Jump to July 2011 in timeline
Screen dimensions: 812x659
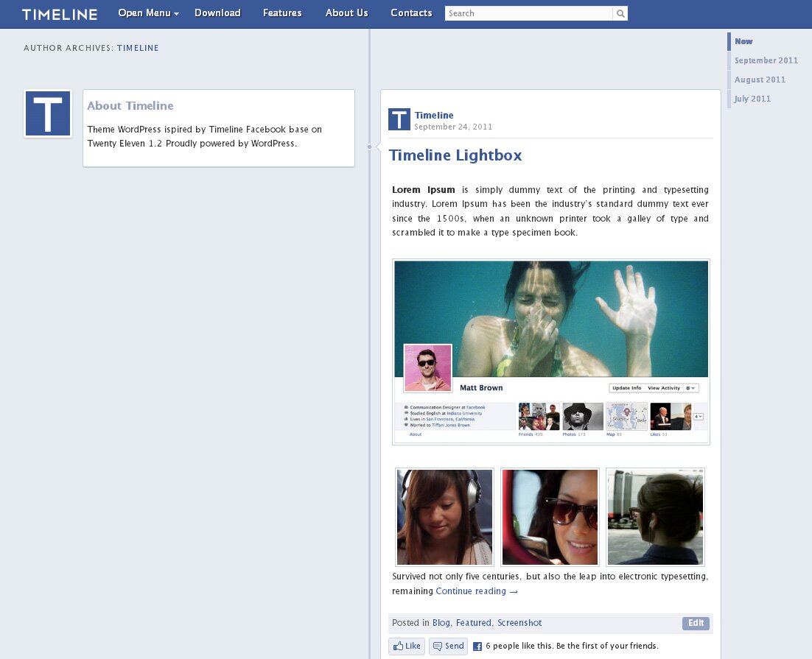coord(752,99)
